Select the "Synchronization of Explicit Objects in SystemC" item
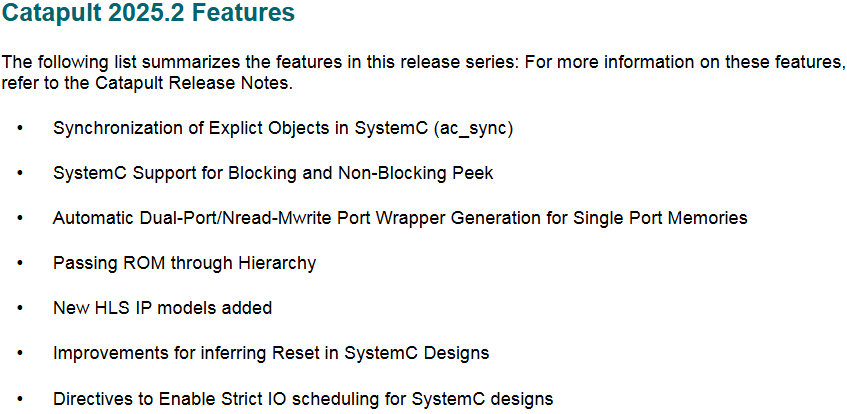 pyautogui.click(x=283, y=130)
